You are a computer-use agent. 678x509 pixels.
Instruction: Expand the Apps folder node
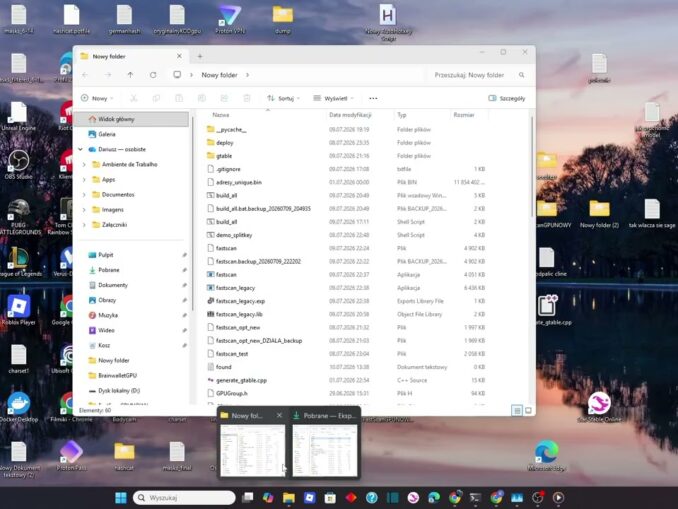click(x=84, y=179)
